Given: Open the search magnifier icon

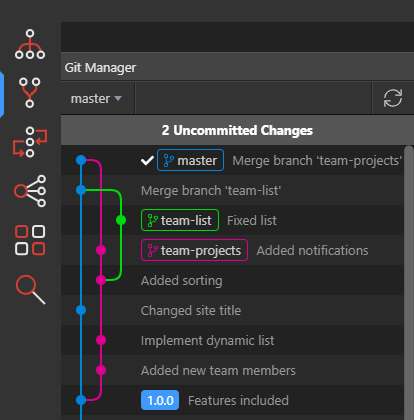Looking at the screenshot, I should pos(30,290).
